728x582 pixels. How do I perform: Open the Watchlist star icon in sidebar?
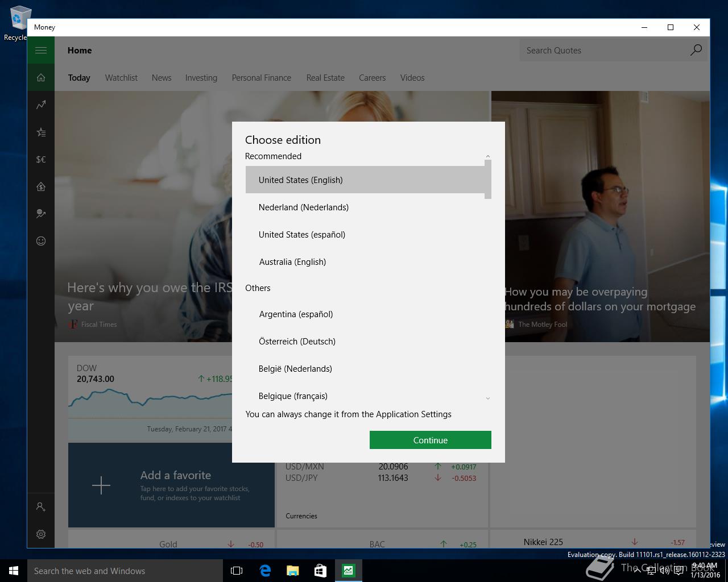click(x=41, y=132)
